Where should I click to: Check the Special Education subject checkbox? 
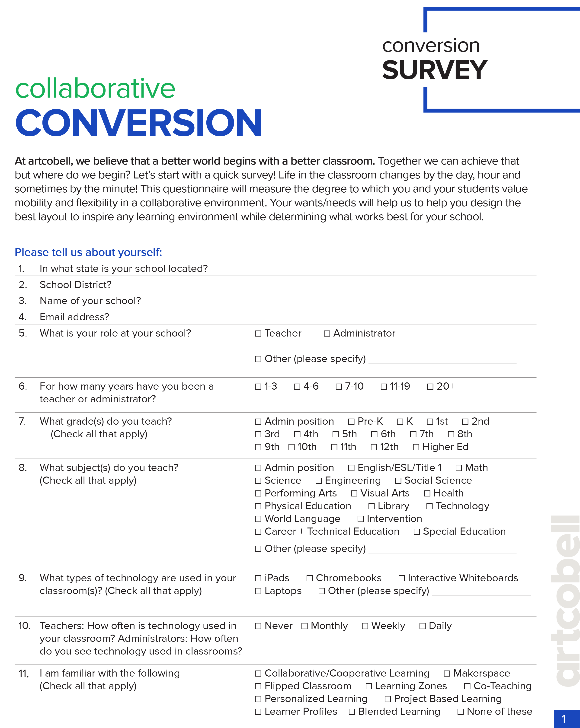tap(425, 535)
